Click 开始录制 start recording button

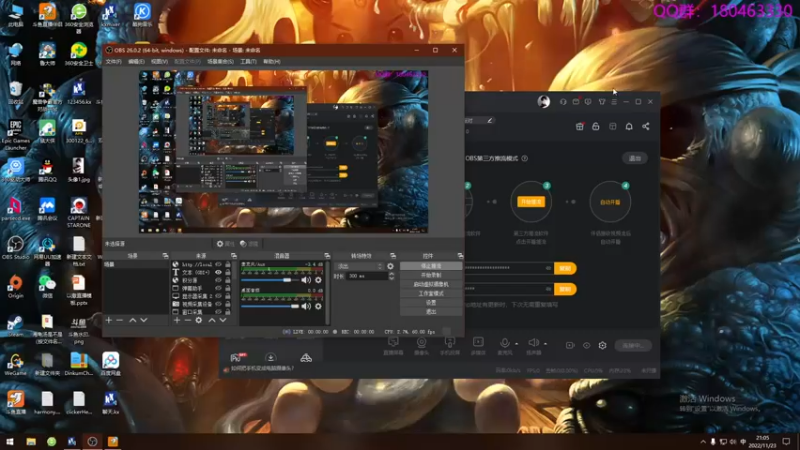pyautogui.click(x=431, y=275)
